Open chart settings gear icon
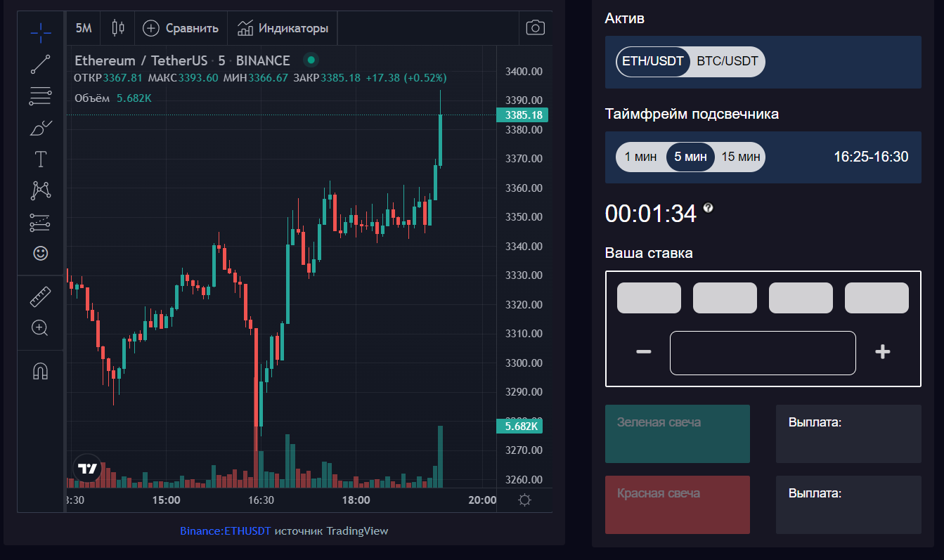This screenshot has width=944, height=560. [524, 500]
